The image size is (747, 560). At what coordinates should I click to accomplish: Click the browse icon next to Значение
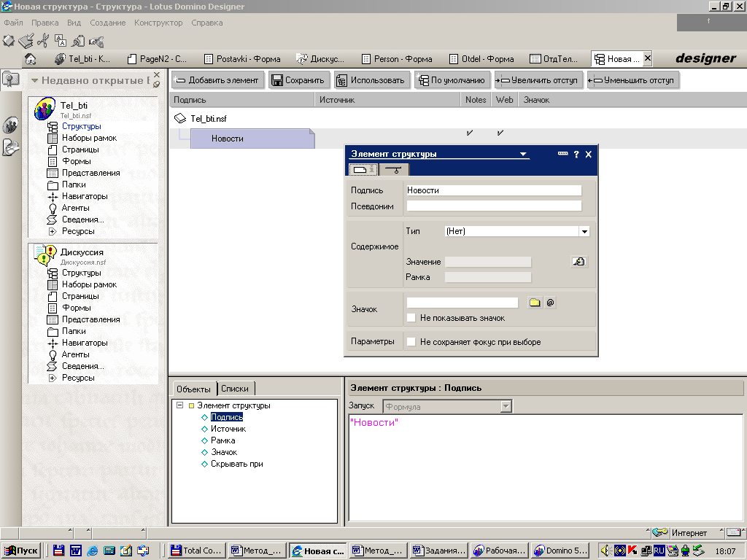pos(578,262)
